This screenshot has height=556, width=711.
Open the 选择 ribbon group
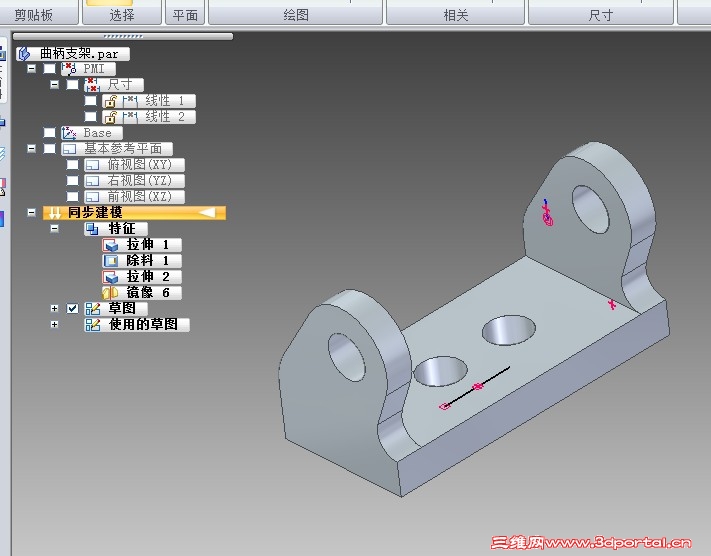(122, 15)
